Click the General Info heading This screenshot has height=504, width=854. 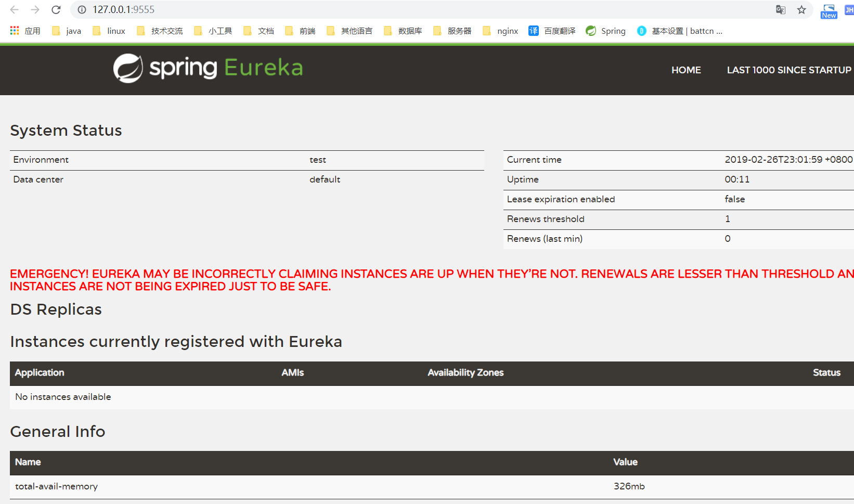point(58,432)
